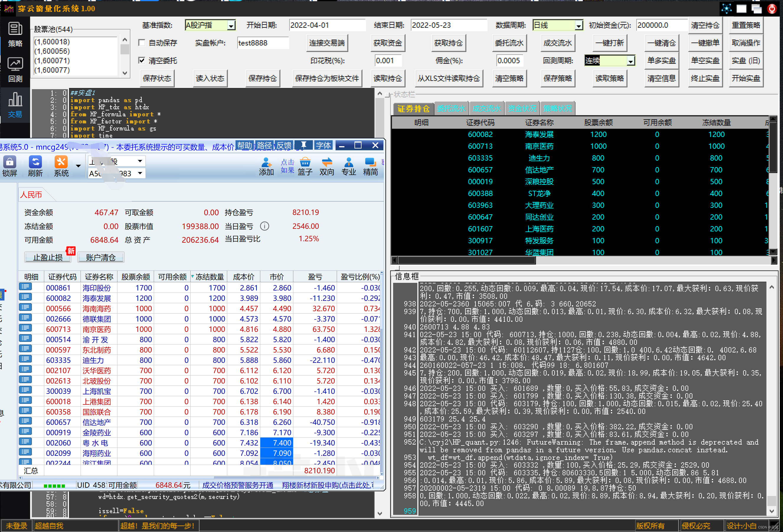Open the 数据周期 日线 dropdown
Image resolution: width=783 pixels, height=532 pixels.
pyautogui.click(x=578, y=25)
